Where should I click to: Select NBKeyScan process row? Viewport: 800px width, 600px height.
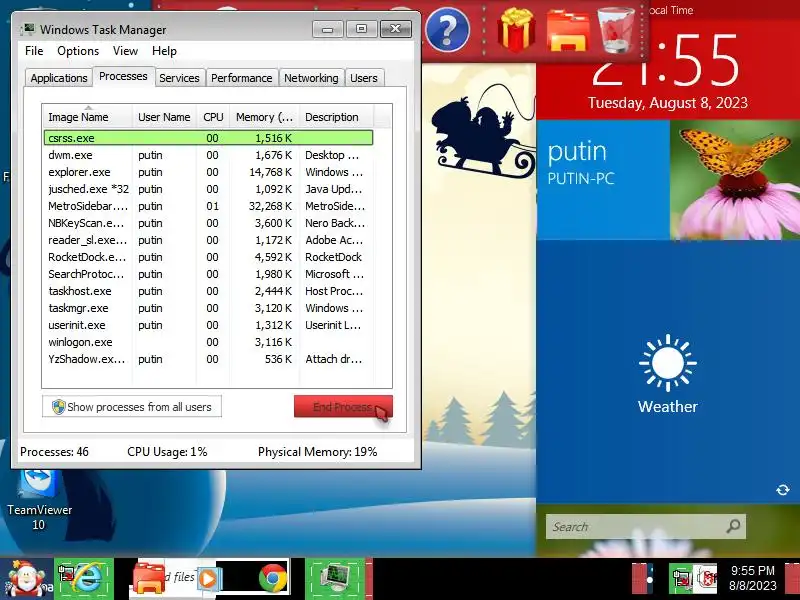[x=208, y=223]
